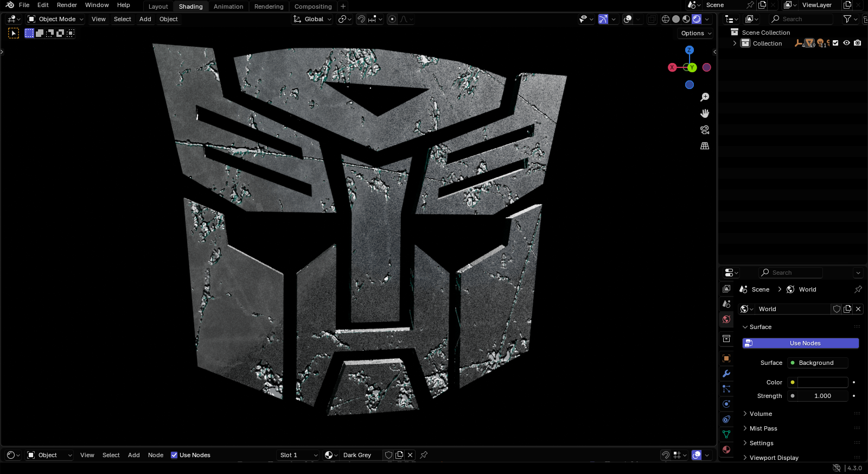Image resolution: width=868 pixels, height=474 pixels.
Task: Click the new scene icon
Action: [762, 5]
